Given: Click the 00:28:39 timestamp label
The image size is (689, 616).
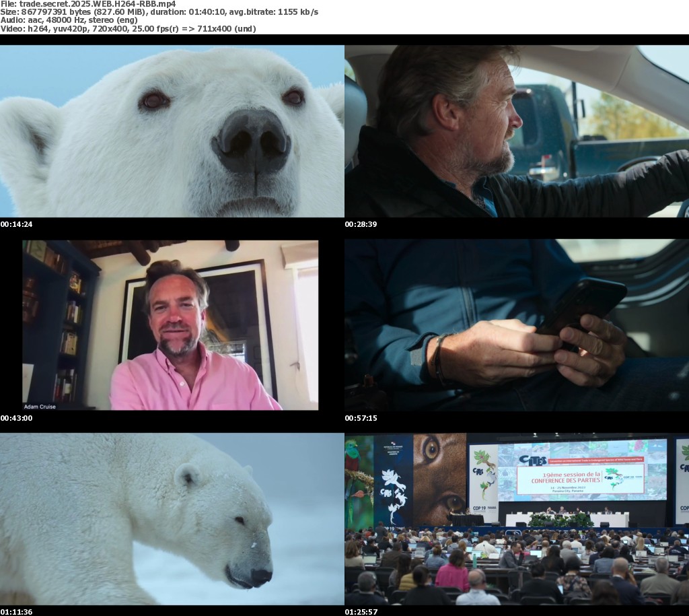Looking at the screenshot, I should tap(361, 224).
